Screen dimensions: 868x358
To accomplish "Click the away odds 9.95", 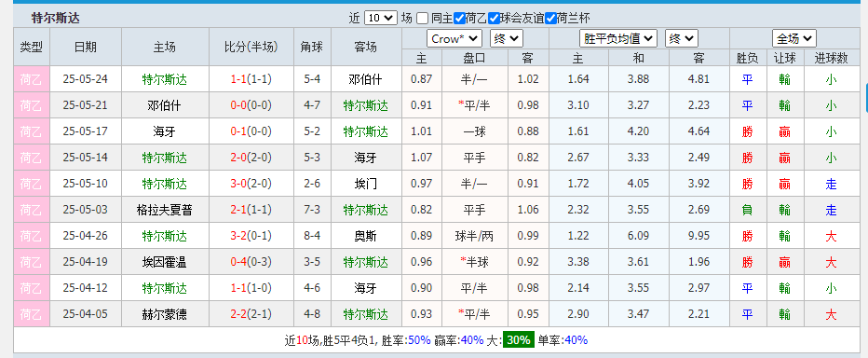I will [x=698, y=236].
